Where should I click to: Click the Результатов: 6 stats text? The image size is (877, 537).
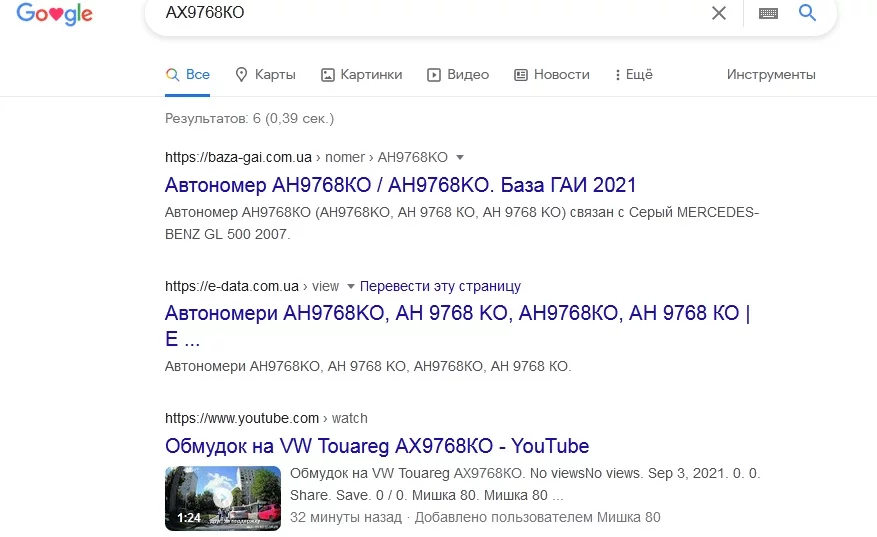coord(249,119)
